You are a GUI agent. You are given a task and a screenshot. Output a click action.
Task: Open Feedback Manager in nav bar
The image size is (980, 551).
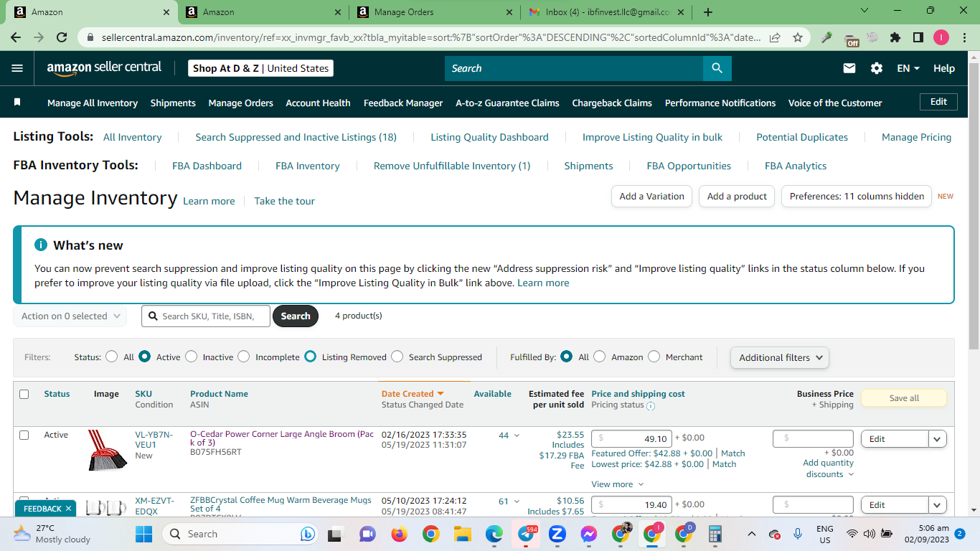tap(403, 103)
